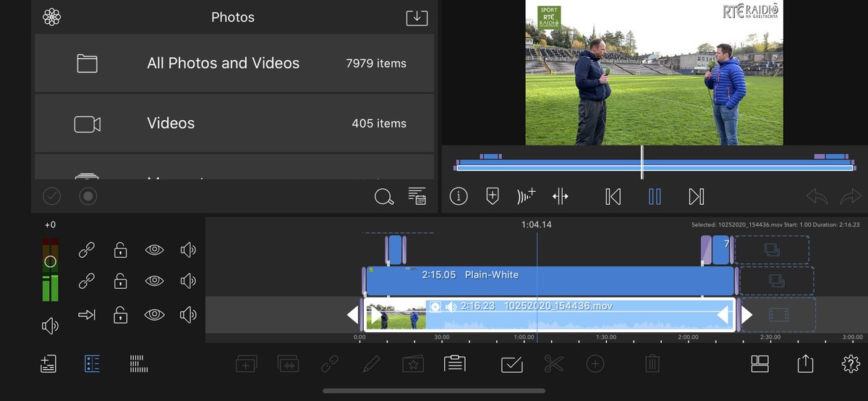The width and height of the screenshot is (868, 401).
Task: Redo the last undone edit
Action: (x=851, y=196)
